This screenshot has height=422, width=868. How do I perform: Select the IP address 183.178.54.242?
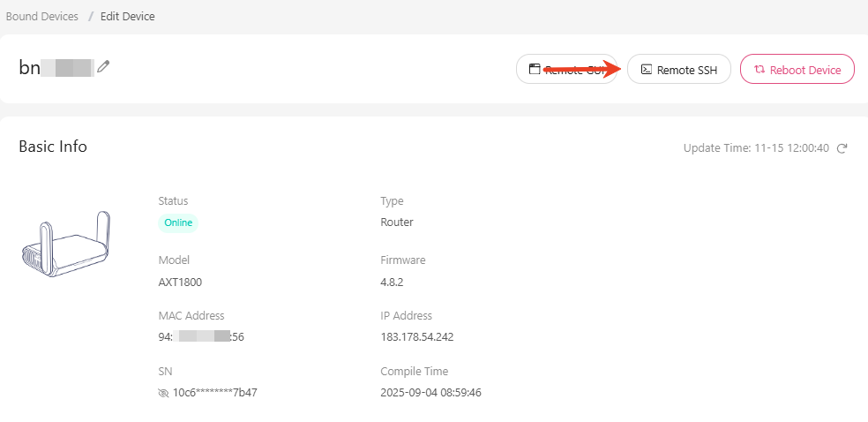[x=416, y=336]
